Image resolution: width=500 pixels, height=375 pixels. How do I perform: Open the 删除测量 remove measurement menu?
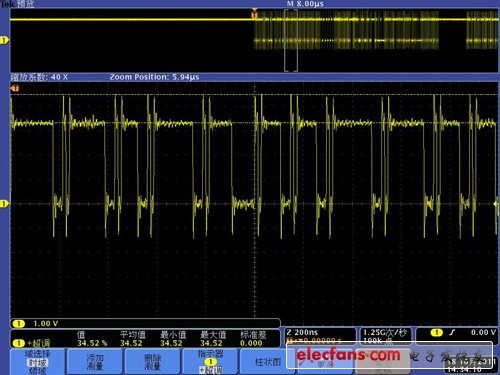153,362
